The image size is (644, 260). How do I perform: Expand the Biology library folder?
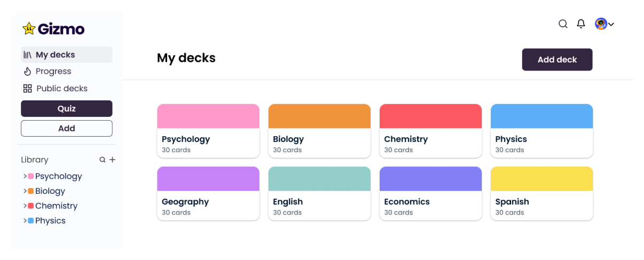point(25,191)
